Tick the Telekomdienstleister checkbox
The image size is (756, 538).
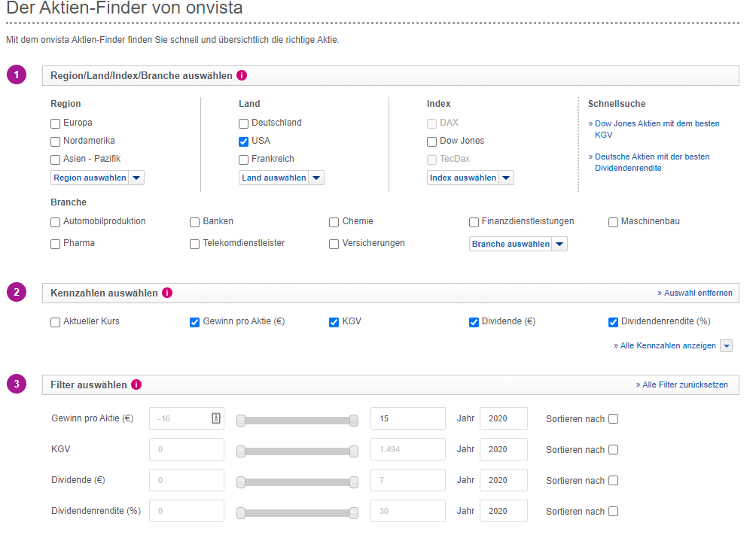tap(195, 245)
